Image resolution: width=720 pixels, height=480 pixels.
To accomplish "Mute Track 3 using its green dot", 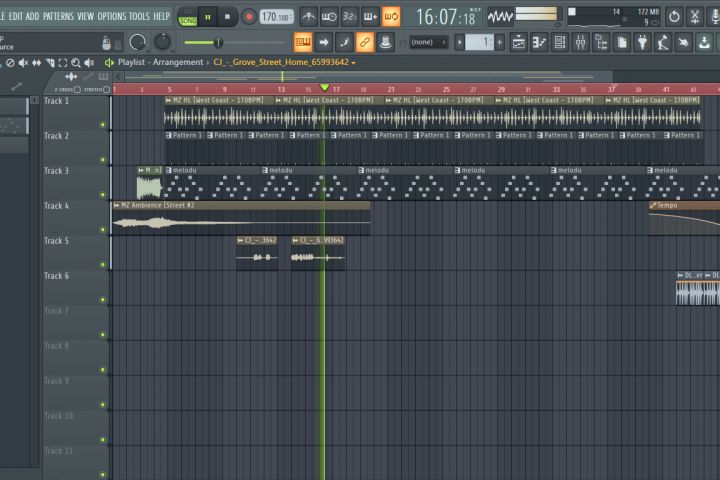I will pyautogui.click(x=103, y=195).
